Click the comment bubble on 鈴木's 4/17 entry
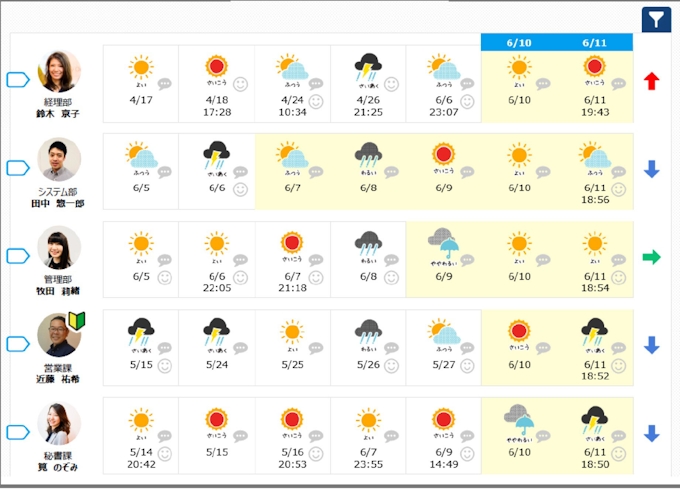 coord(164,85)
